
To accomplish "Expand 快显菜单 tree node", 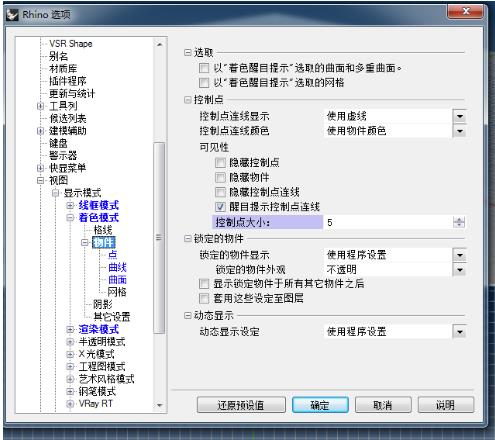I will point(40,168).
